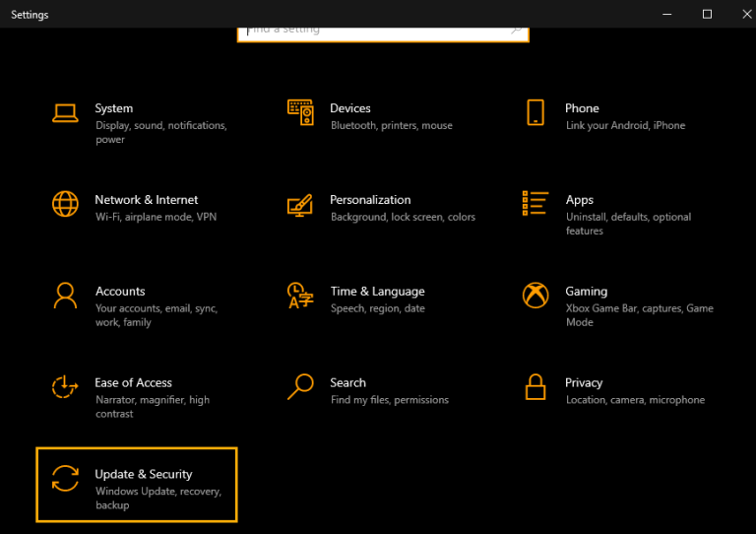Open the Update & Security label
756x534 pixels.
pyautogui.click(x=144, y=474)
